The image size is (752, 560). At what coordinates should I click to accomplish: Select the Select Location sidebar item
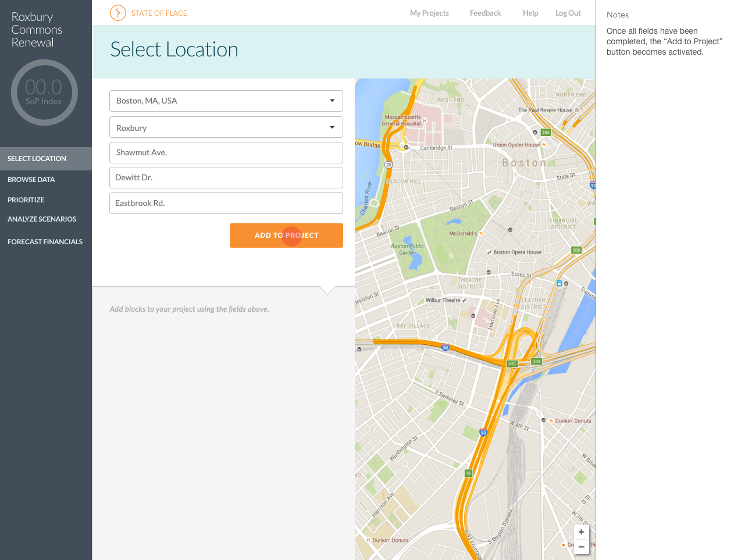(46, 159)
